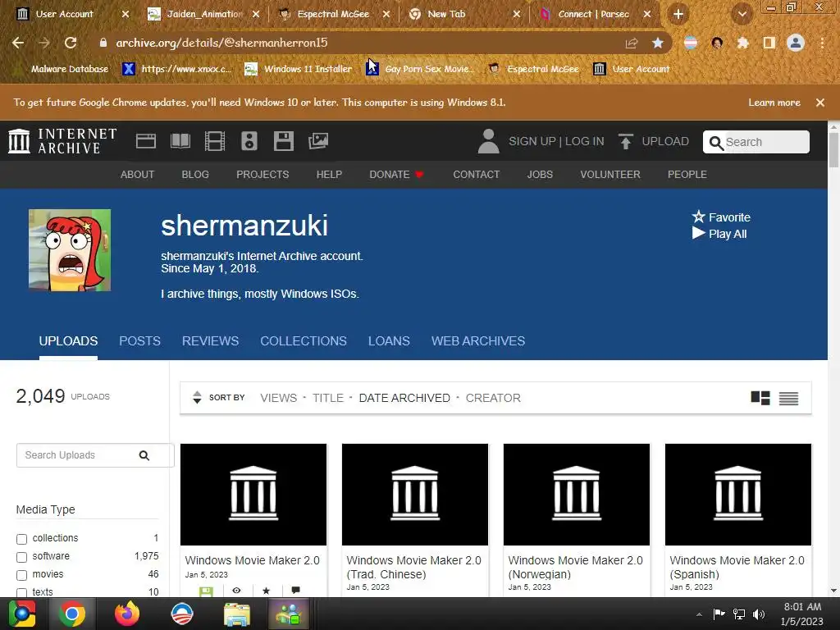This screenshot has width=840, height=630.
Task: Check the movies media type checkbox
Action: coord(21,575)
